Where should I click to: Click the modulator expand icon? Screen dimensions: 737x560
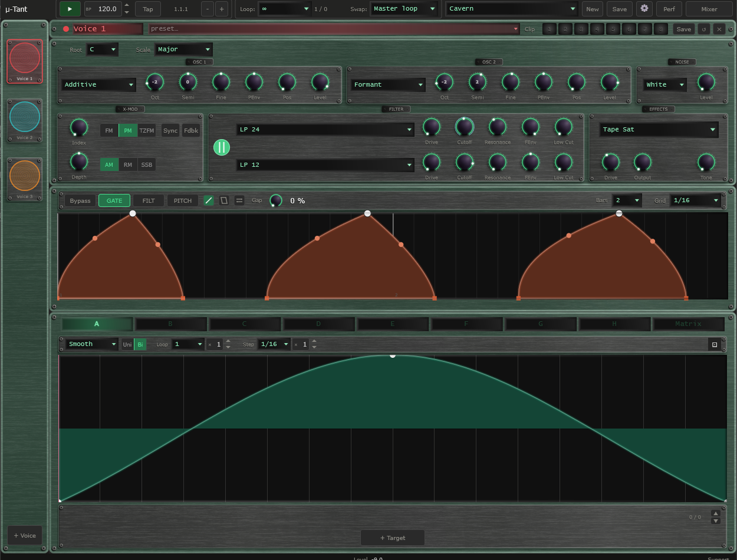coord(715,344)
